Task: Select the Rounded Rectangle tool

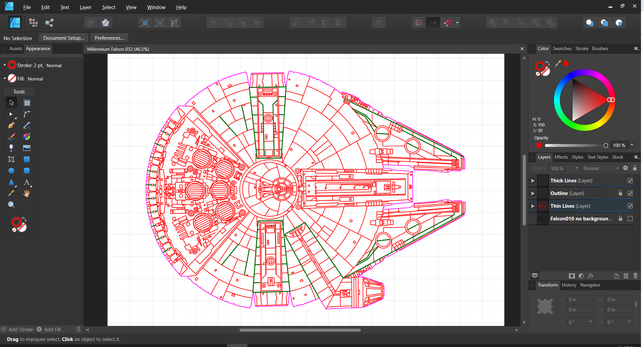Action: point(27,171)
